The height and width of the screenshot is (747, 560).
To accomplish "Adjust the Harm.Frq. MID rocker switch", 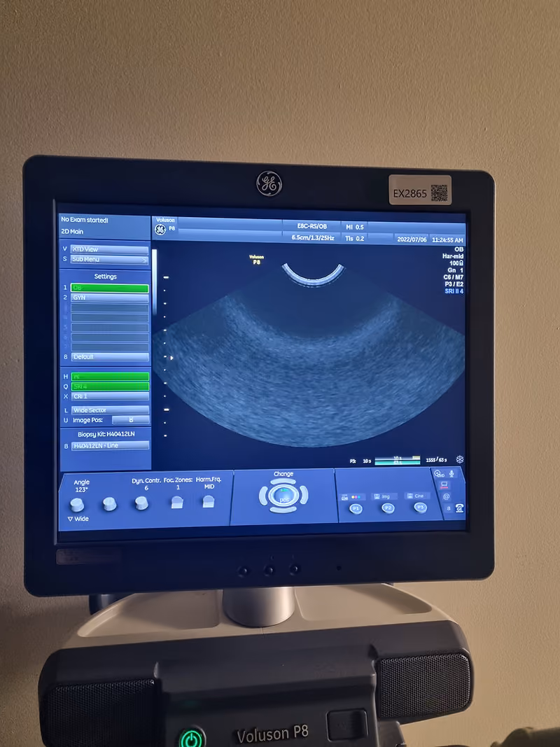I will coord(209,501).
